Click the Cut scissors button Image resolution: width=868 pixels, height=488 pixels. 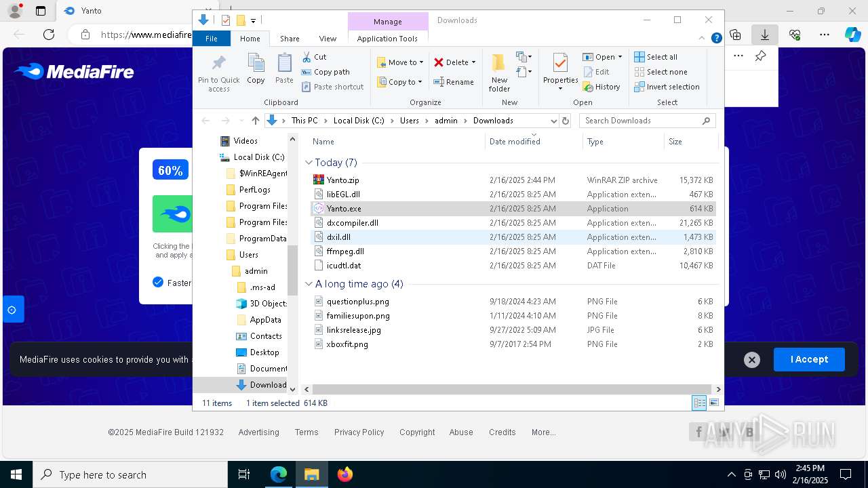[314, 57]
